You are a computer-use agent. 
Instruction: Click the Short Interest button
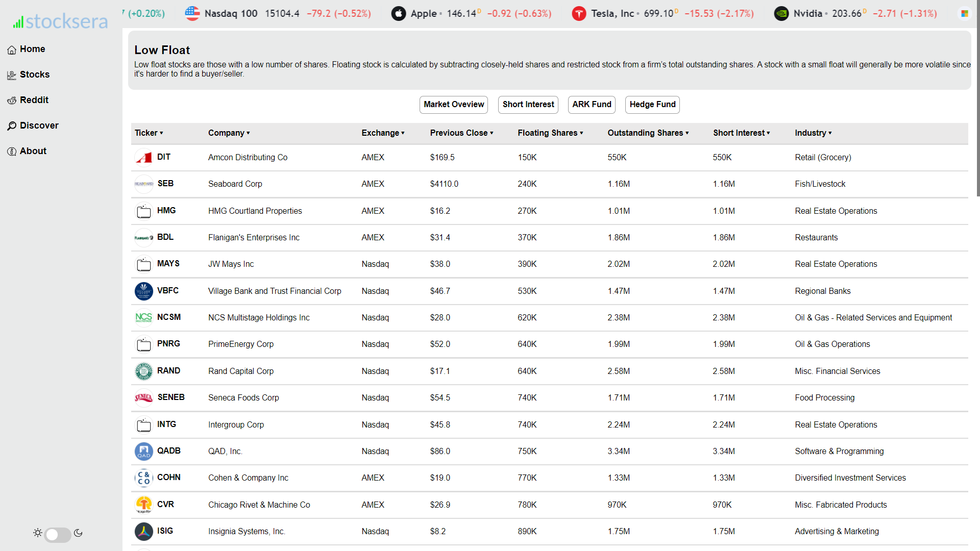click(x=528, y=105)
